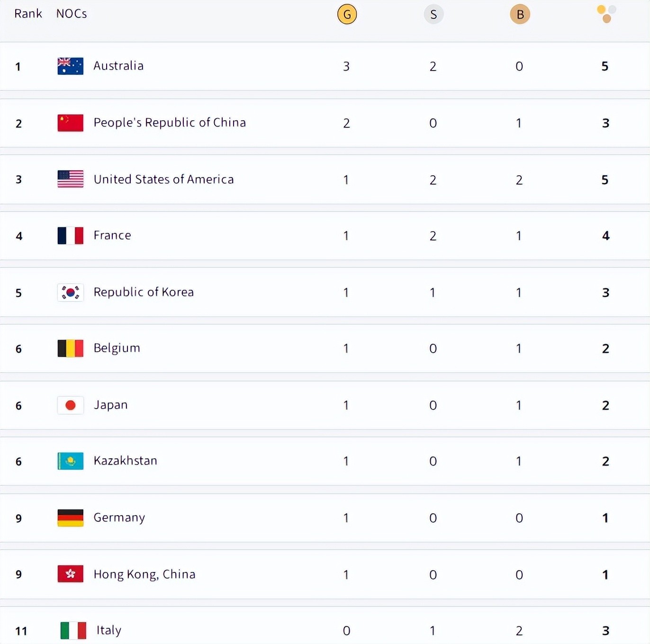Click the NOCs column header
Image resolution: width=650 pixels, height=644 pixels.
(72, 14)
